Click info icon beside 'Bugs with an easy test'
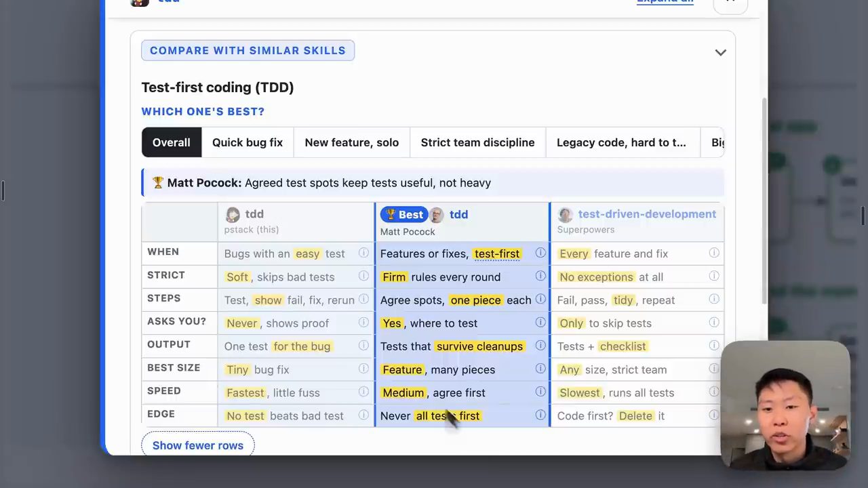The image size is (868, 488). (x=363, y=253)
